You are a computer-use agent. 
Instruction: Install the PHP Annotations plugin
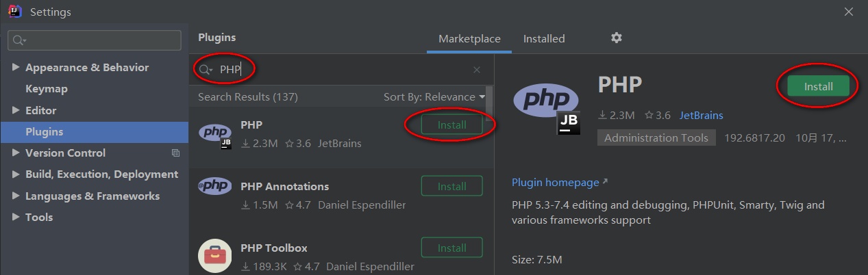pyautogui.click(x=451, y=186)
